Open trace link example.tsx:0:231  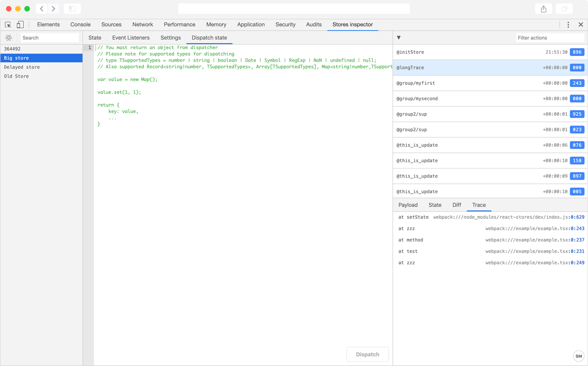[x=535, y=252]
